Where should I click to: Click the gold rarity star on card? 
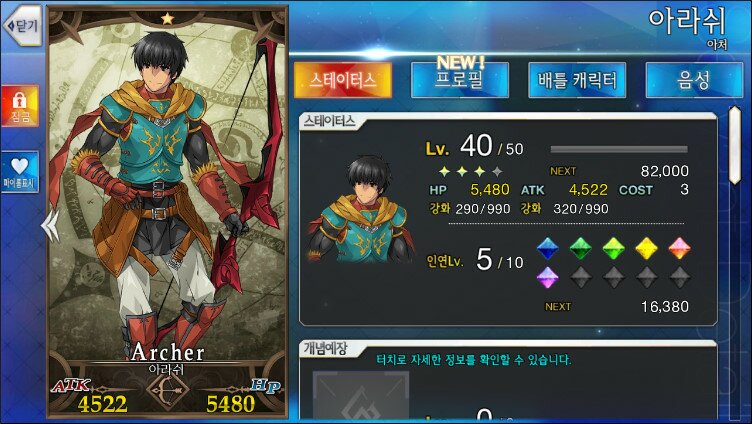point(167,19)
